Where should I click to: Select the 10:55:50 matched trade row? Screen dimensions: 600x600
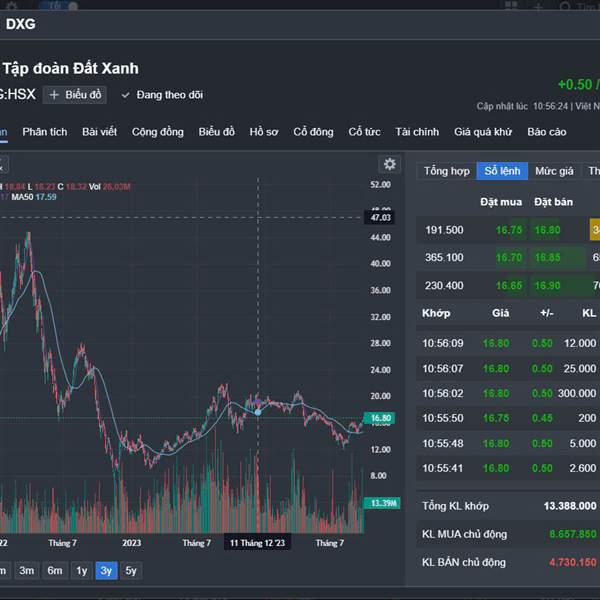click(508, 418)
